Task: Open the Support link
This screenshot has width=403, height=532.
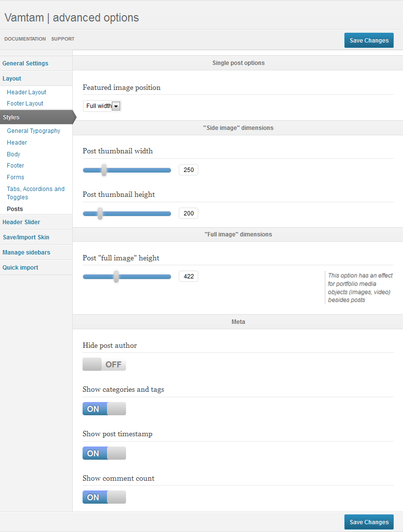Action: pyautogui.click(x=63, y=39)
